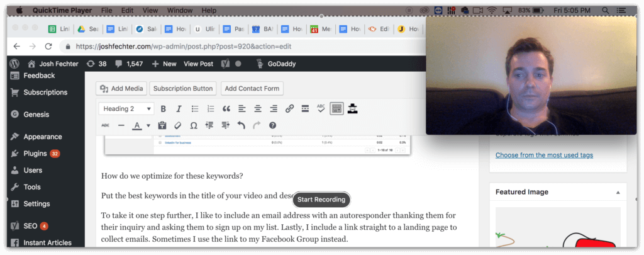Align text right

274,109
